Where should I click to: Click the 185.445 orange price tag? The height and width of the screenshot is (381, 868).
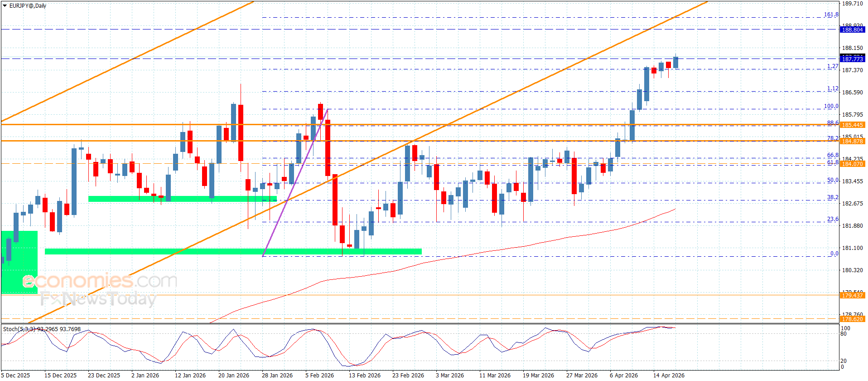click(x=852, y=125)
